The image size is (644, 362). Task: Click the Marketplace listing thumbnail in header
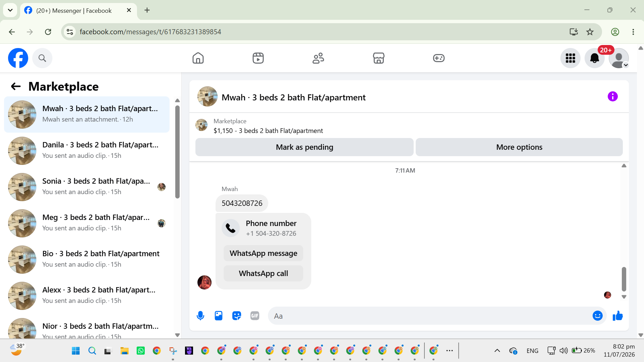201,125
